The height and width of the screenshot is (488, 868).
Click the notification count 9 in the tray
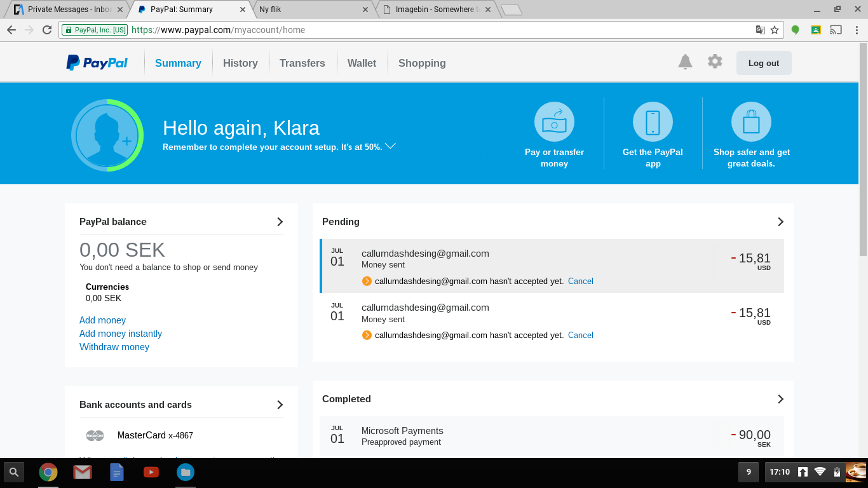tap(749, 472)
